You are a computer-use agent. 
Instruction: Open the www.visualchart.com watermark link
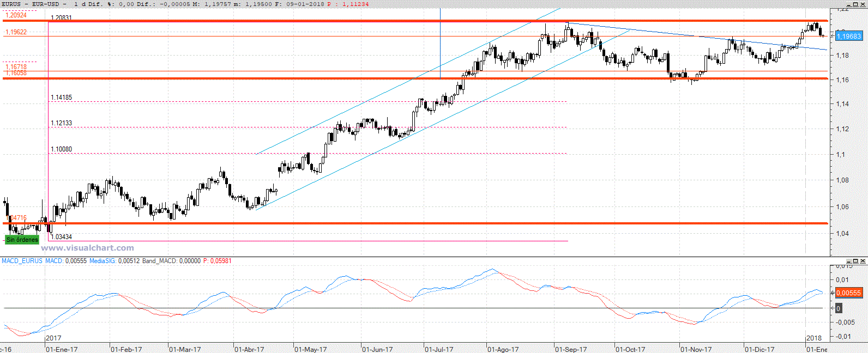click(x=87, y=248)
